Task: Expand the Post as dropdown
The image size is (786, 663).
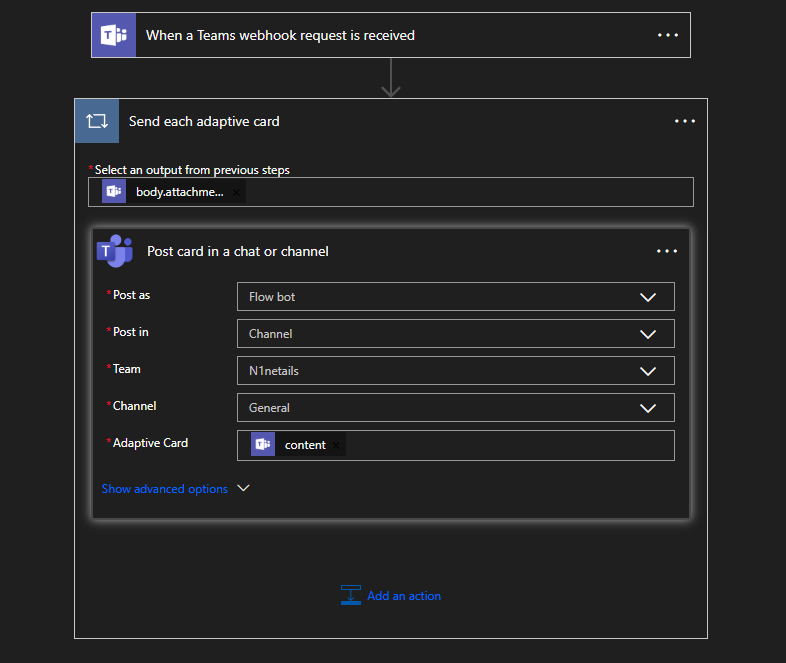Action: [647, 297]
